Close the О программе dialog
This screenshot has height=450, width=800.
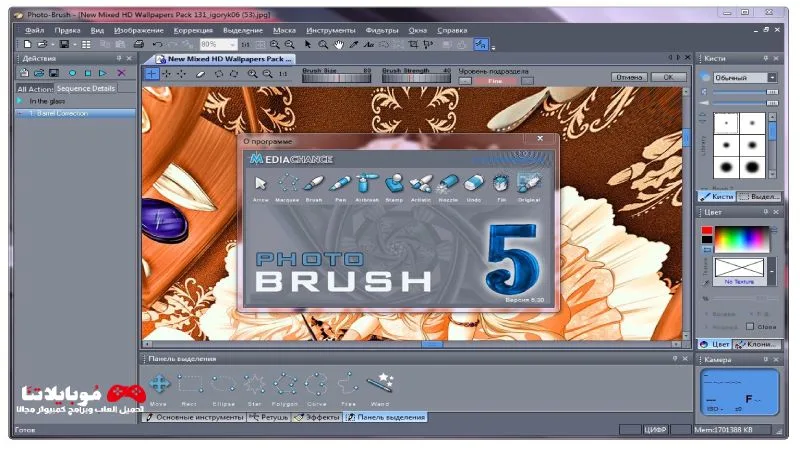pyautogui.click(x=540, y=138)
